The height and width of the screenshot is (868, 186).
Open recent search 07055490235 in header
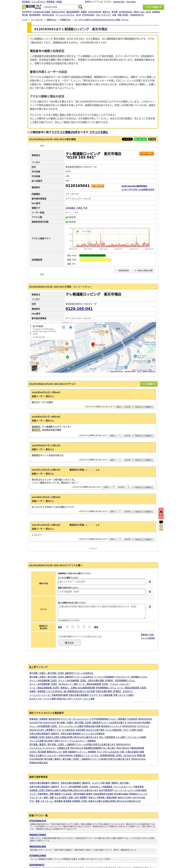coord(94,12)
